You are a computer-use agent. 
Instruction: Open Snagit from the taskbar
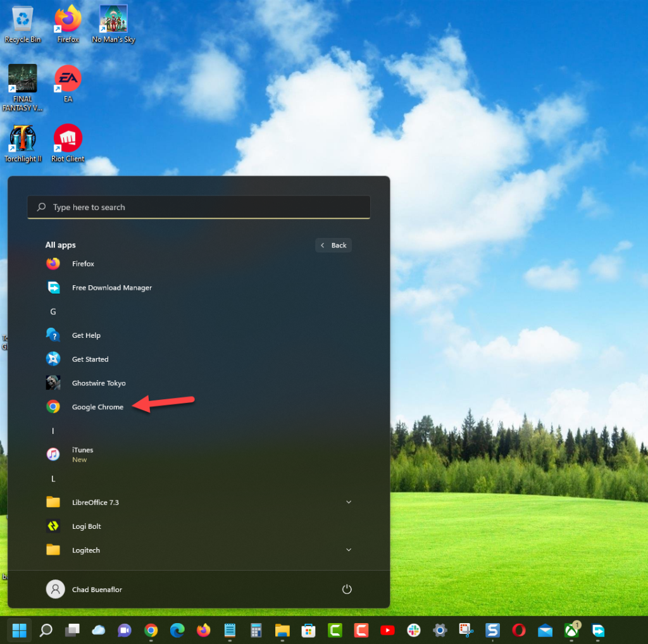click(x=492, y=630)
